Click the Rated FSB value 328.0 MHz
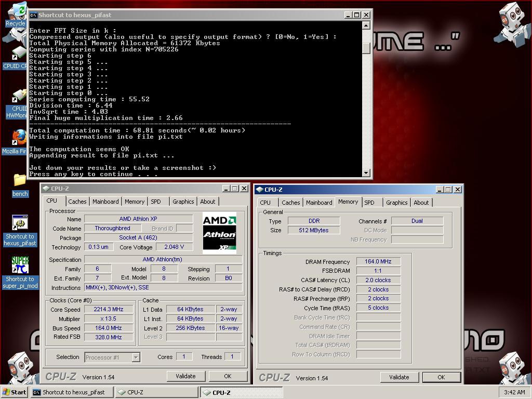The height and width of the screenshot is (399, 532). pyautogui.click(x=109, y=337)
